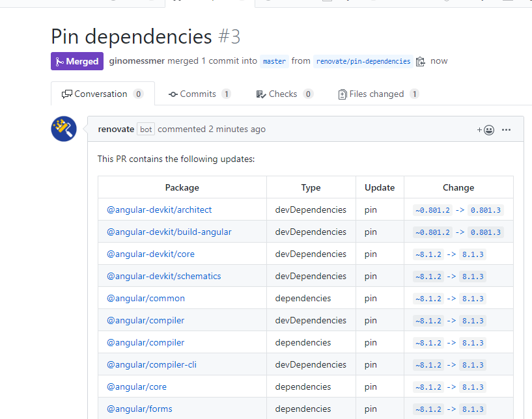Click the speech bubble icon on Conversation
This screenshot has height=419, width=532.
67,94
